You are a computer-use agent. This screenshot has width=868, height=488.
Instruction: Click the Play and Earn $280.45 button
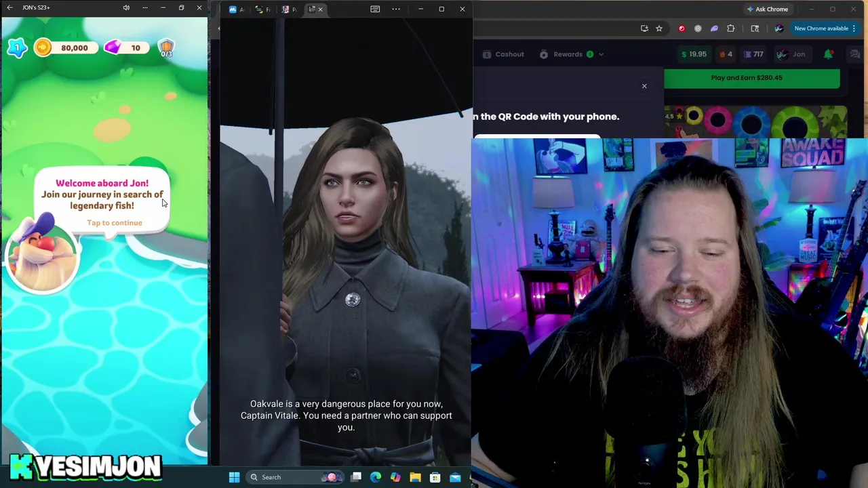[x=751, y=78]
